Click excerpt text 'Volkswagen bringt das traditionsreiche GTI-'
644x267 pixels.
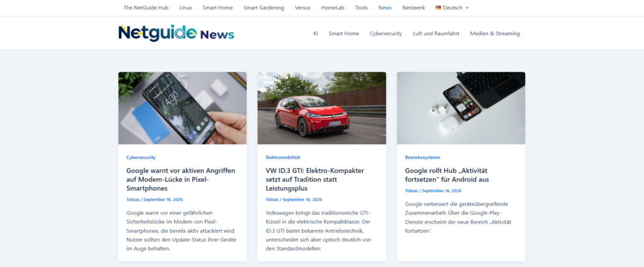(x=318, y=213)
